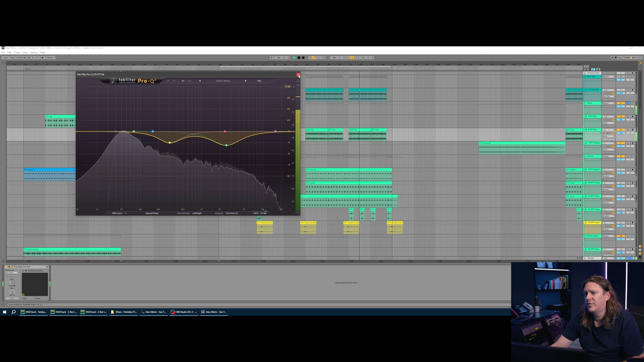Click the 130.00 tempo field
Image resolution: width=644 pixels, height=362 pixels.
tap(19, 58)
